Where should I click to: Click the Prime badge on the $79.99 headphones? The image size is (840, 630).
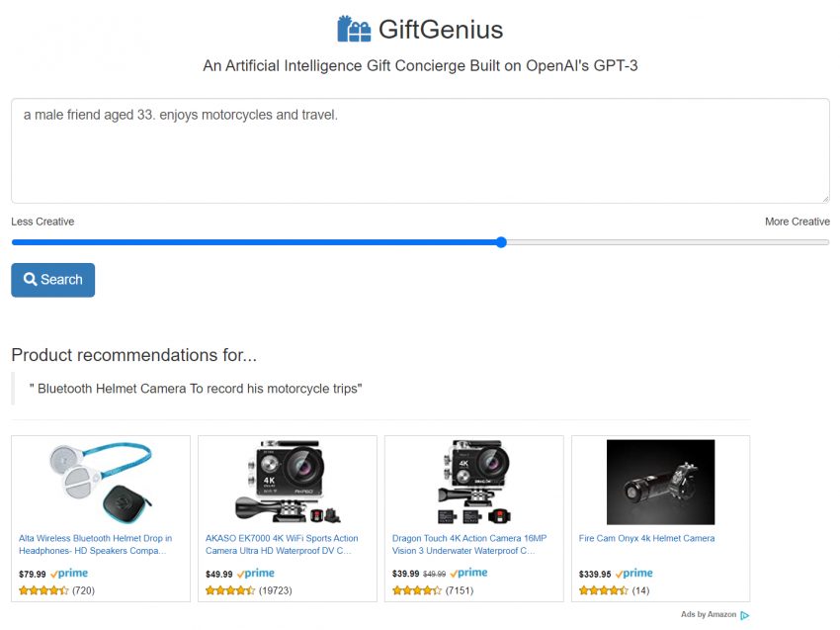[69, 574]
